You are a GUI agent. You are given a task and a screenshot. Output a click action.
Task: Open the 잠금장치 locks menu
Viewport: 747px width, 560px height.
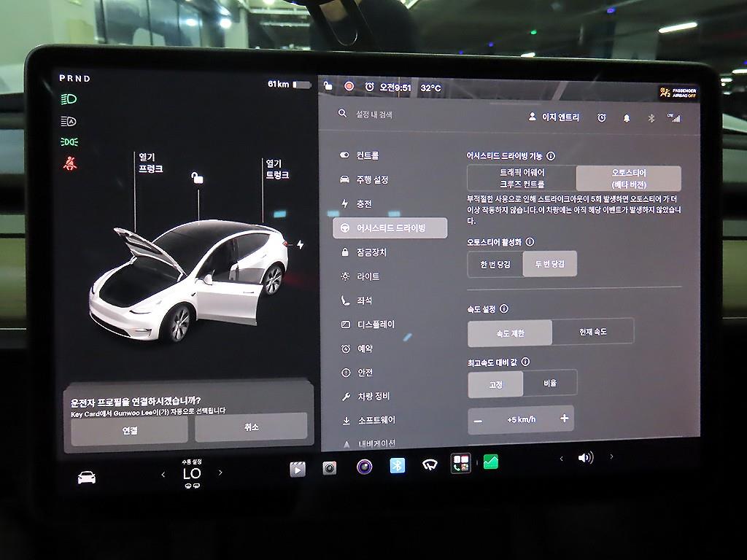coord(365,252)
